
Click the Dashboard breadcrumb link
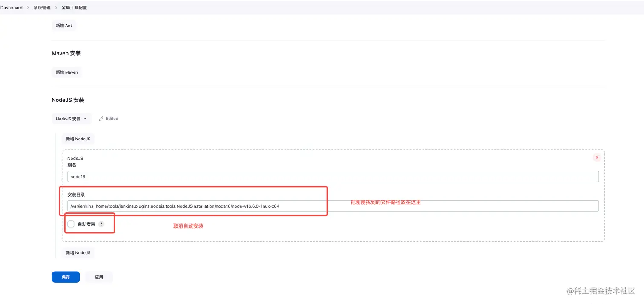[11, 8]
